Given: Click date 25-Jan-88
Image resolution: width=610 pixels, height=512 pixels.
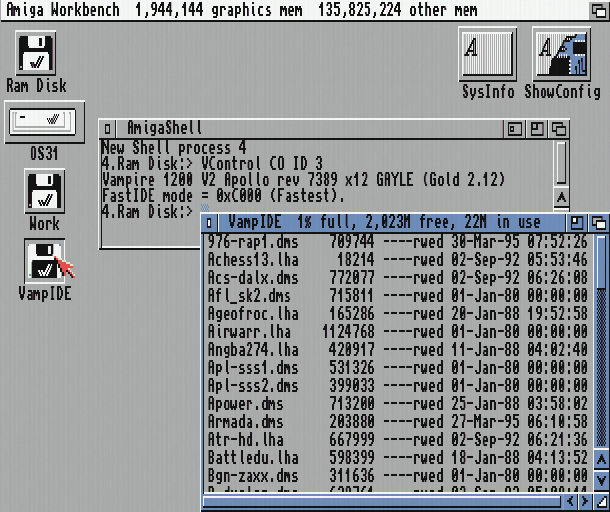Looking at the screenshot, I should coord(485,404).
